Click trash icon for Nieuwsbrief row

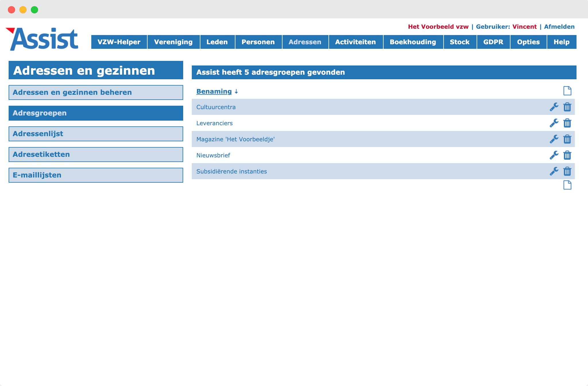(x=567, y=155)
